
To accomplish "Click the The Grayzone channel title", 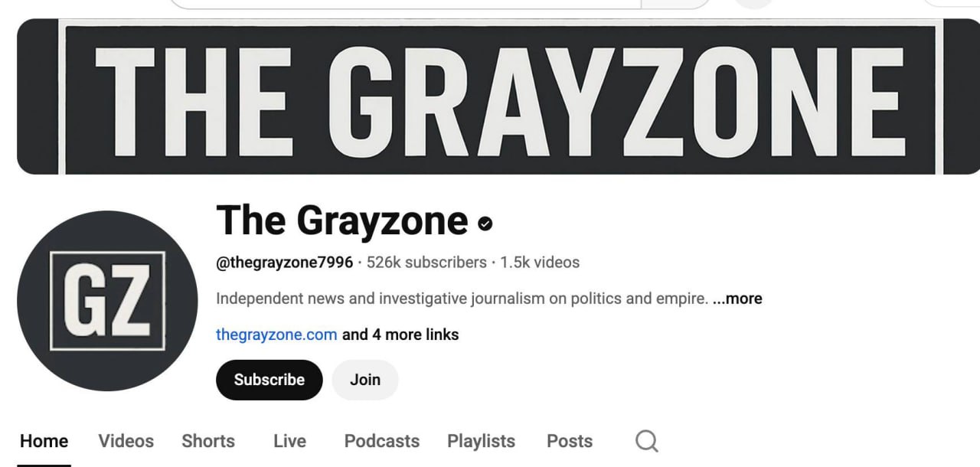I will tap(342, 220).
